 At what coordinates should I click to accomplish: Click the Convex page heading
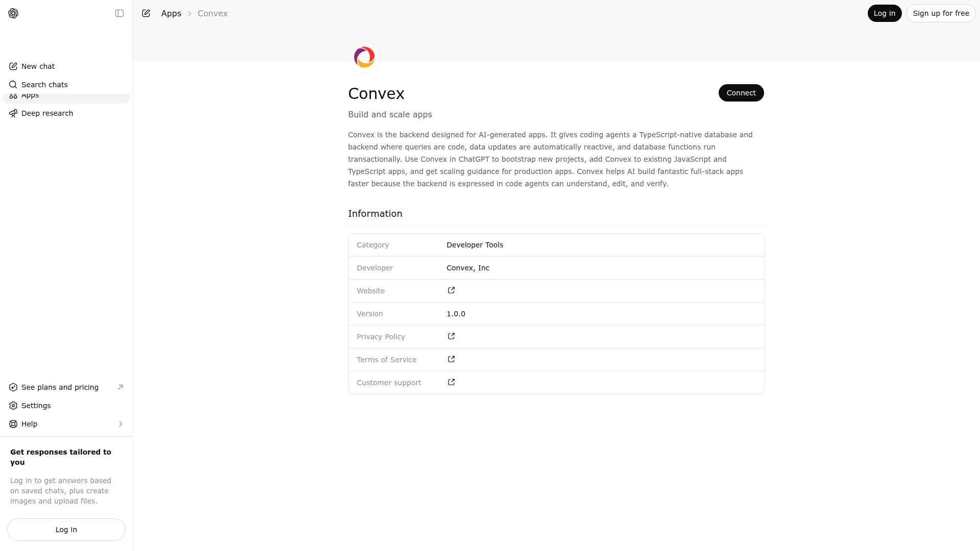376,94
